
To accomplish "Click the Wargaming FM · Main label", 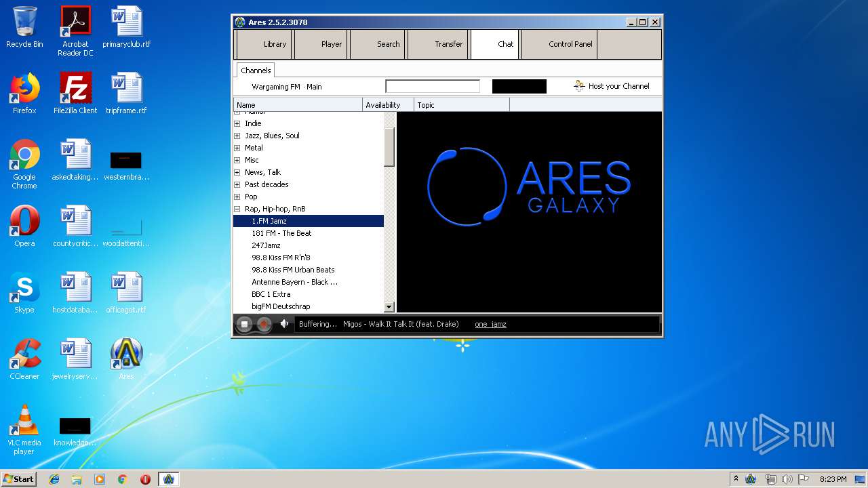I will pyautogui.click(x=287, y=87).
